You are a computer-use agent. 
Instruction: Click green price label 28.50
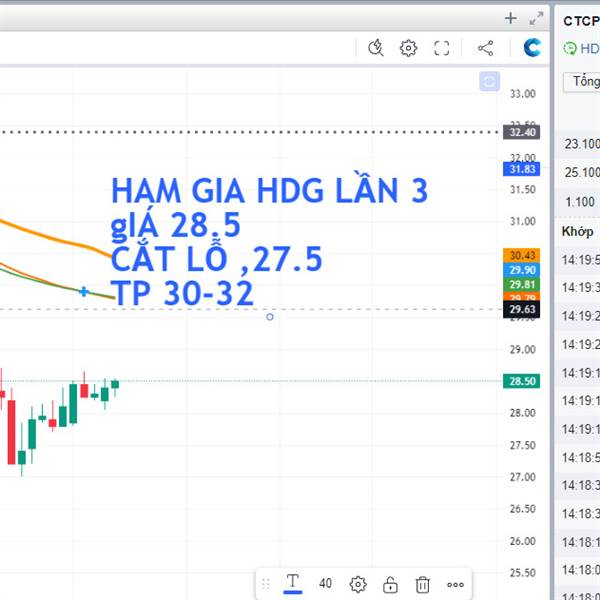click(x=522, y=381)
